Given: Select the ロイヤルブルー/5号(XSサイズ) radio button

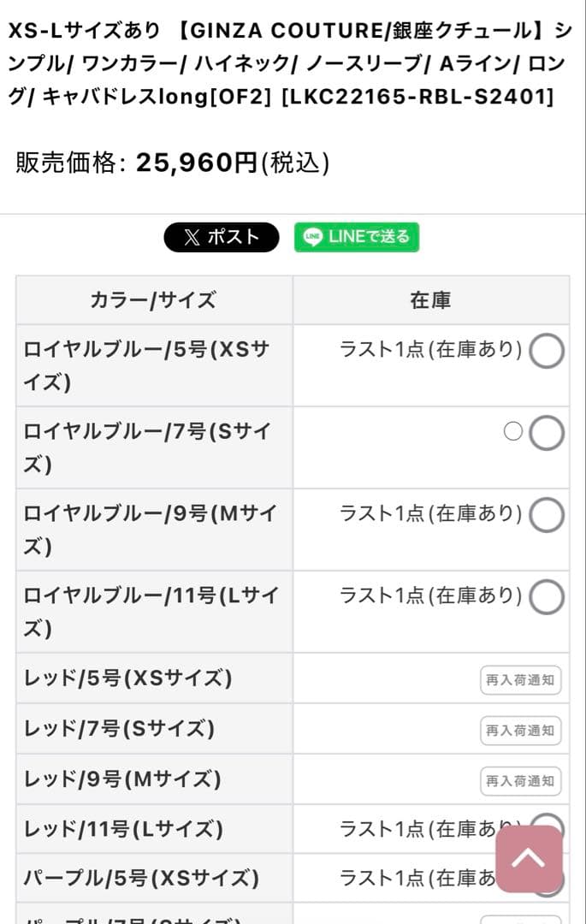Looking at the screenshot, I should 548,351.
